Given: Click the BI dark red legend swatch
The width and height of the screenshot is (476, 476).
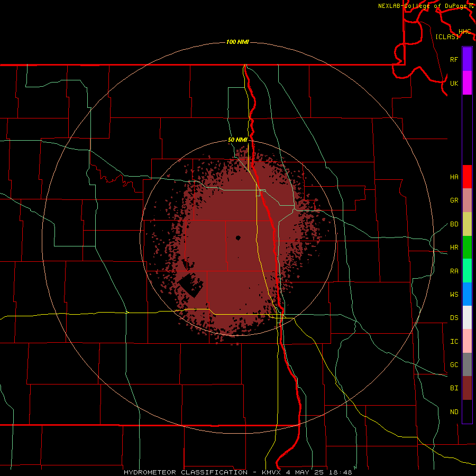Looking at the screenshot, I should click(x=467, y=388).
